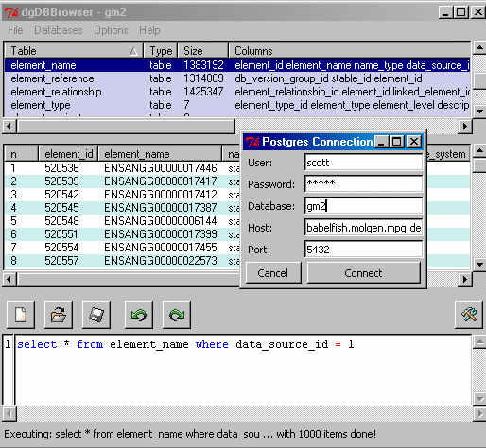Focus the Host input field
The image size is (486, 448).
pyautogui.click(x=363, y=228)
